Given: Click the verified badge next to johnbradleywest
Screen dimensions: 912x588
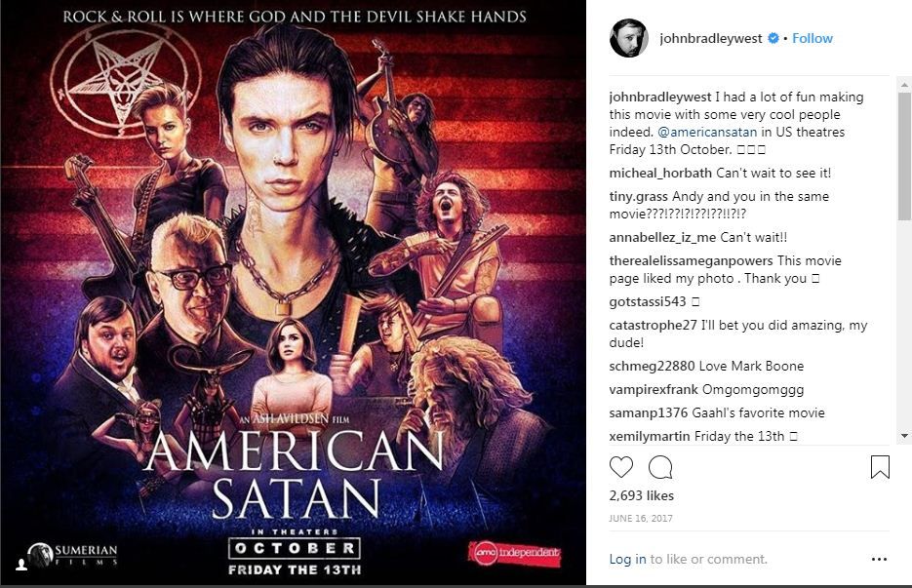Looking at the screenshot, I should [773, 38].
